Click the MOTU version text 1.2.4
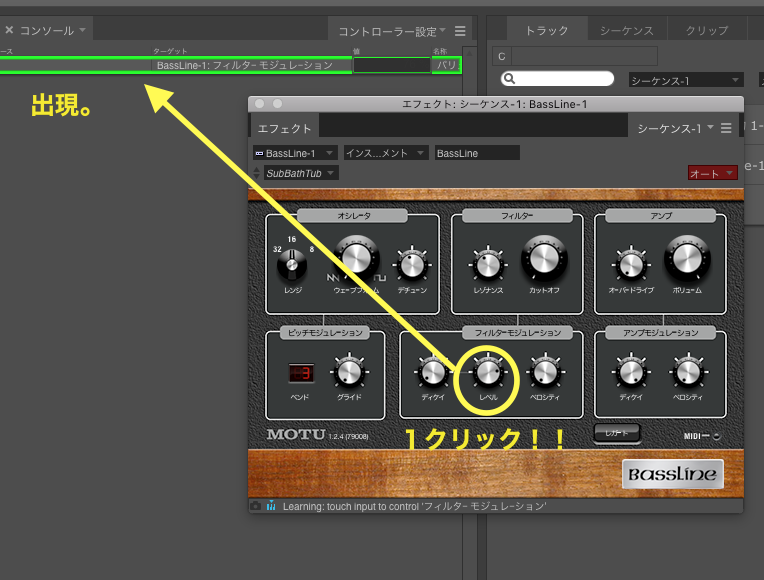 click(x=348, y=436)
